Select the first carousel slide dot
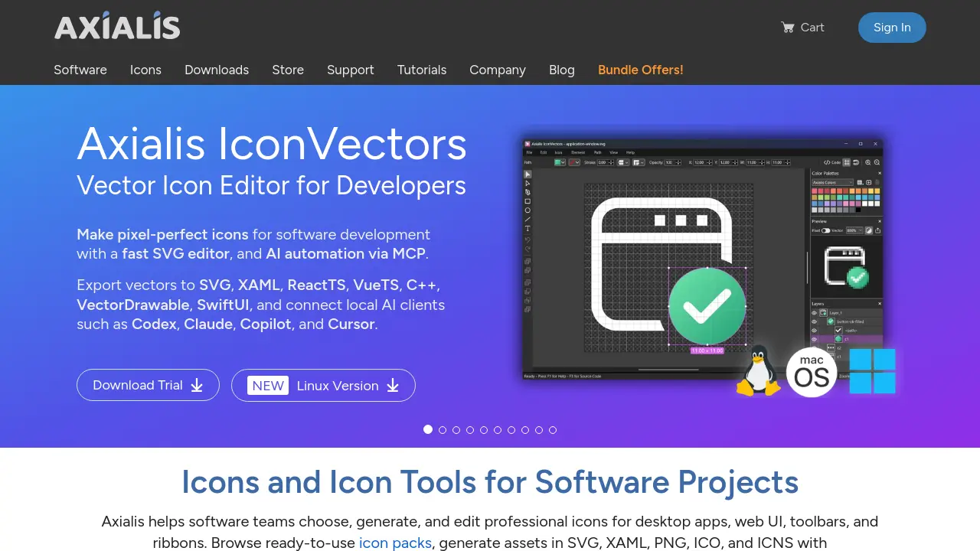The width and height of the screenshot is (980, 551). pos(428,429)
